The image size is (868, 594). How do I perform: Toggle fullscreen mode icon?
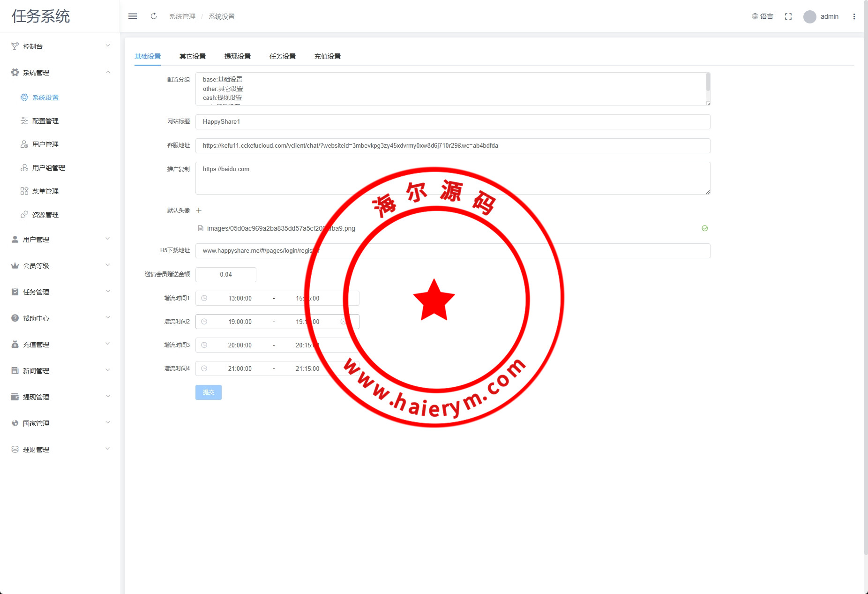(x=788, y=16)
